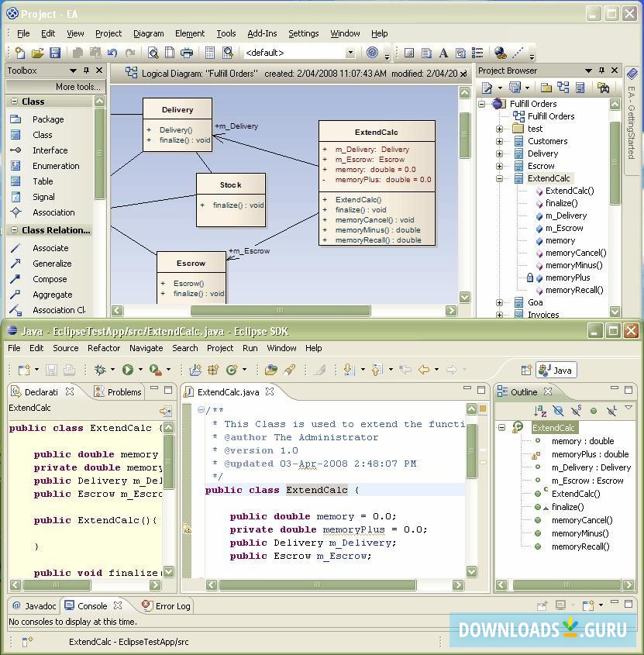Open the Diagram menu in EA
644x655 pixels.
pos(148,33)
